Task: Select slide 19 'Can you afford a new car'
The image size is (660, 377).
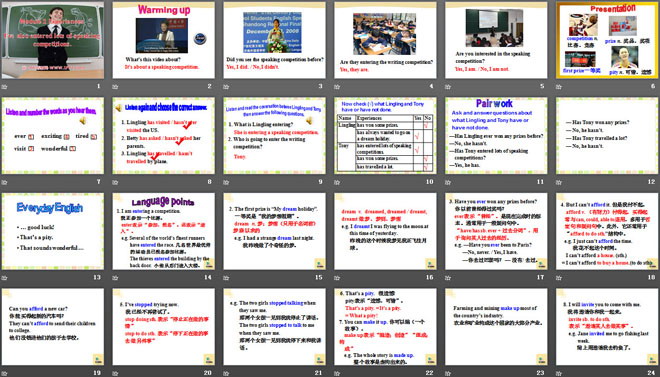Action: click(53, 327)
